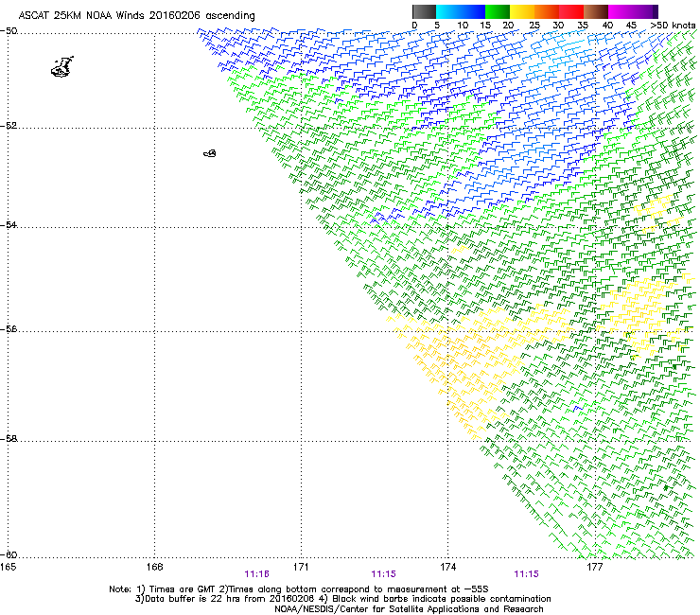Select the '20' legend scale label

pyautogui.click(x=508, y=26)
